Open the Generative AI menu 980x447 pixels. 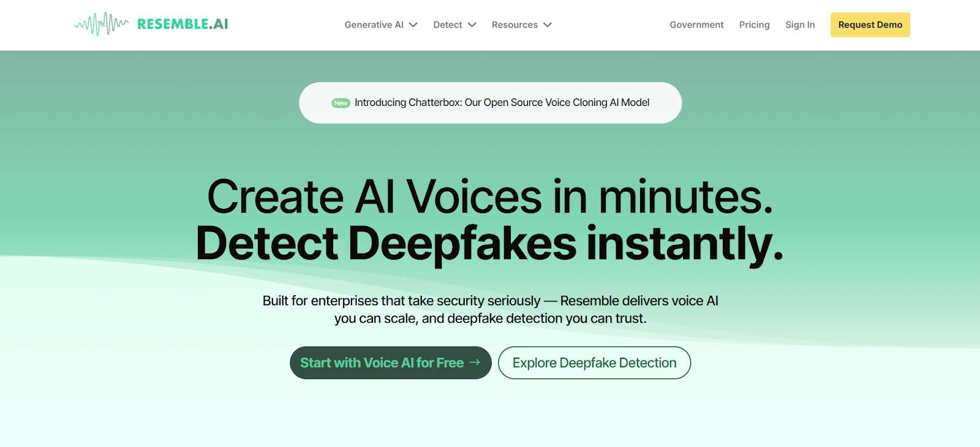pyautogui.click(x=374, y=24)
